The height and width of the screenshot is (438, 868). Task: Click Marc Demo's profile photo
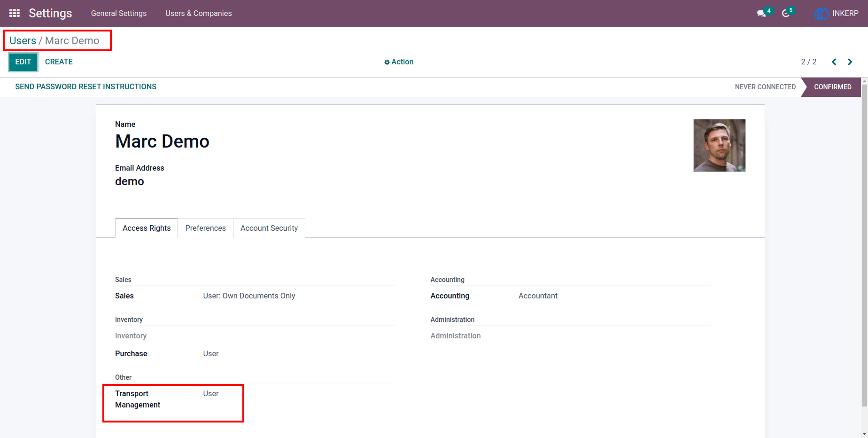[x=720, y=145]
